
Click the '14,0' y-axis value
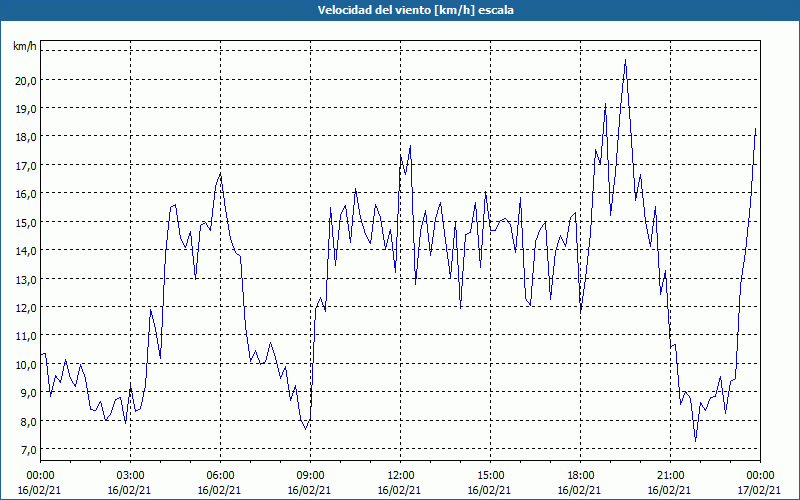tap(27, 251)
